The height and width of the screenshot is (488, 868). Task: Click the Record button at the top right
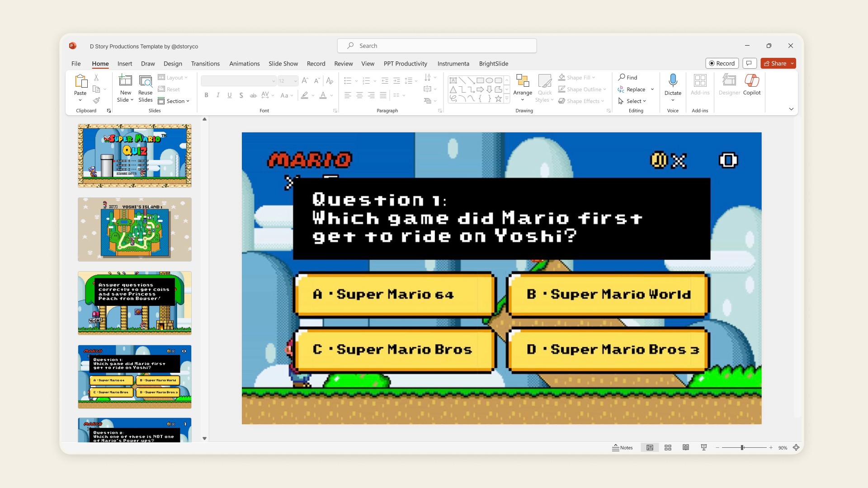[x=722, y=63]
